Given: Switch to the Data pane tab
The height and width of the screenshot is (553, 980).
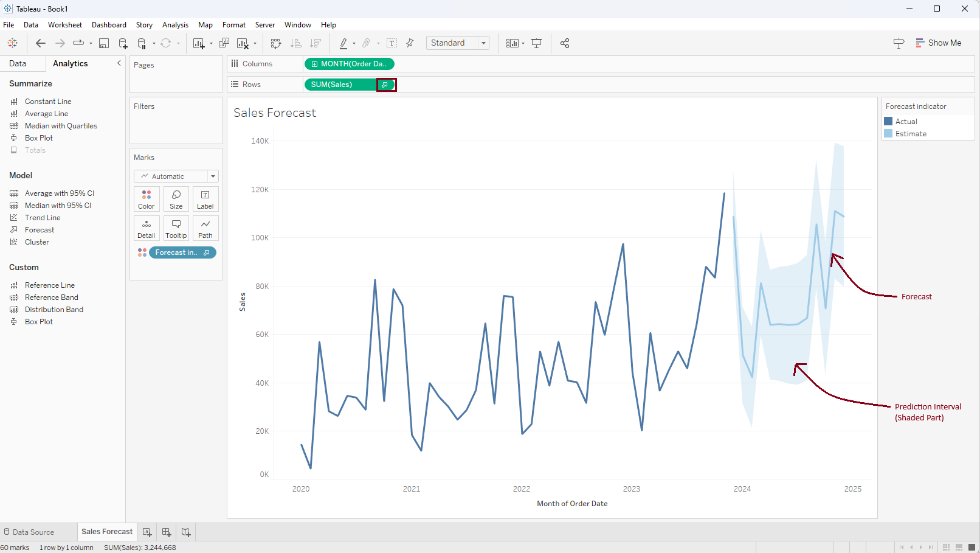Looking at the screenshot, I should (x=18, y=63).
